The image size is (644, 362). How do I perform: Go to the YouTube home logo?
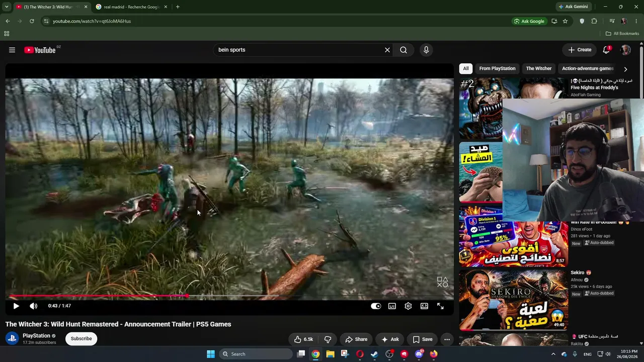pos(40,50)
